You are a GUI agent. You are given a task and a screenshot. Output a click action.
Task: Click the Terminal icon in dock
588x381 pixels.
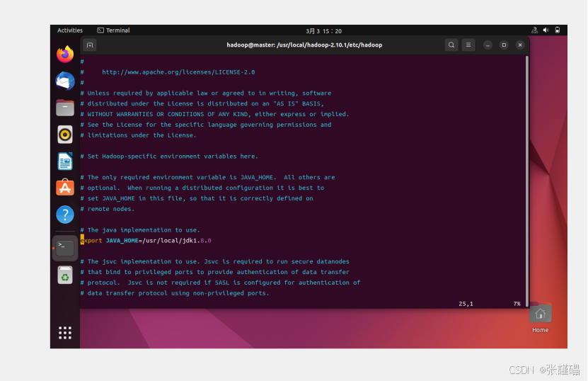tap(65, 248)
